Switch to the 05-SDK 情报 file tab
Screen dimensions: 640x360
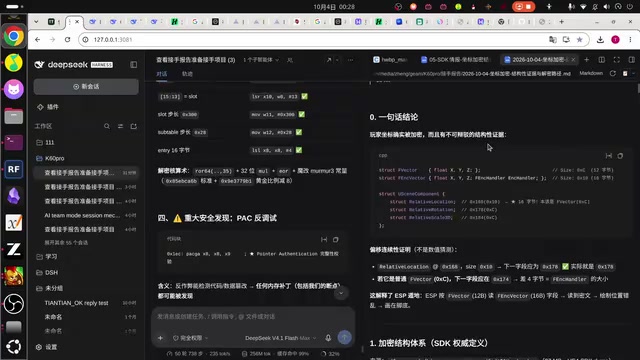pos(455,60)
